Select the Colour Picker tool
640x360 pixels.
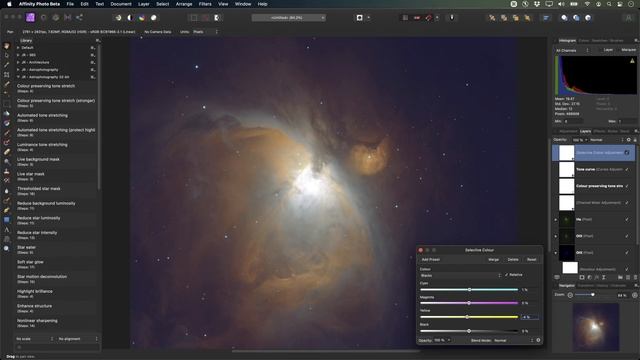pos(7,65)
